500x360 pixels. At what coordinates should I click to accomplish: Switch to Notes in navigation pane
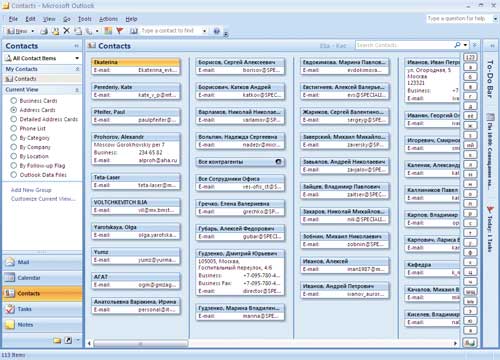(42, 325)
